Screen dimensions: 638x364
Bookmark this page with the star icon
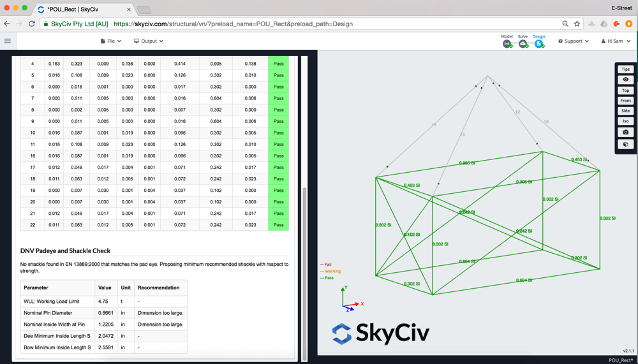coord(577,24)
